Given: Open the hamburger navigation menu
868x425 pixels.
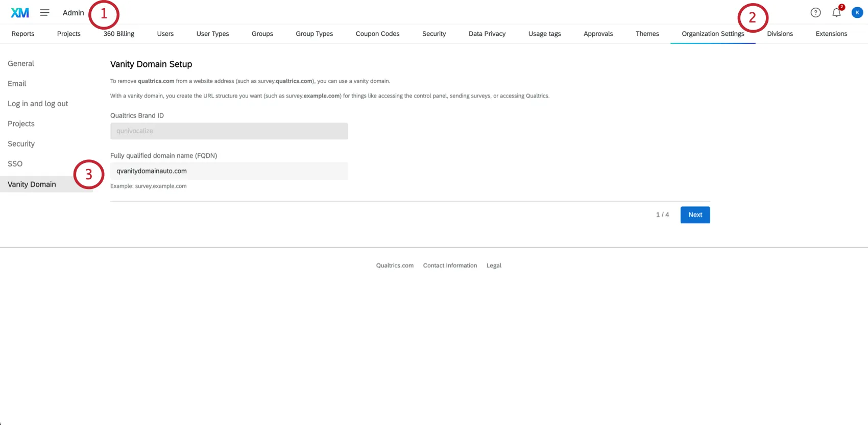Looking at the screenshot, I should (x=45, y=13).
